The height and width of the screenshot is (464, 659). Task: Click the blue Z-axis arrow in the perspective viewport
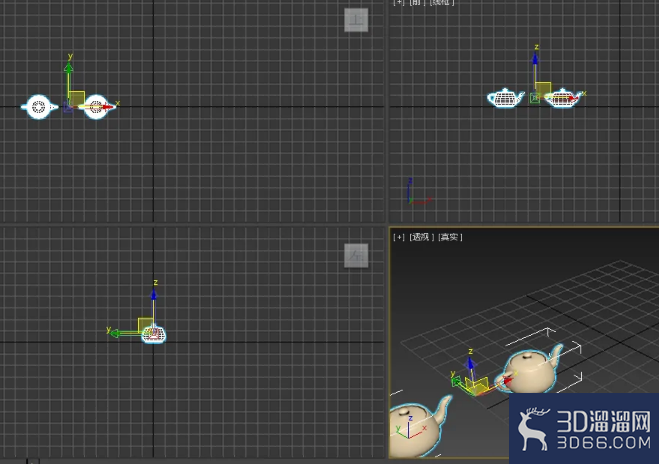pyautogui.click(x=471, y=363)
